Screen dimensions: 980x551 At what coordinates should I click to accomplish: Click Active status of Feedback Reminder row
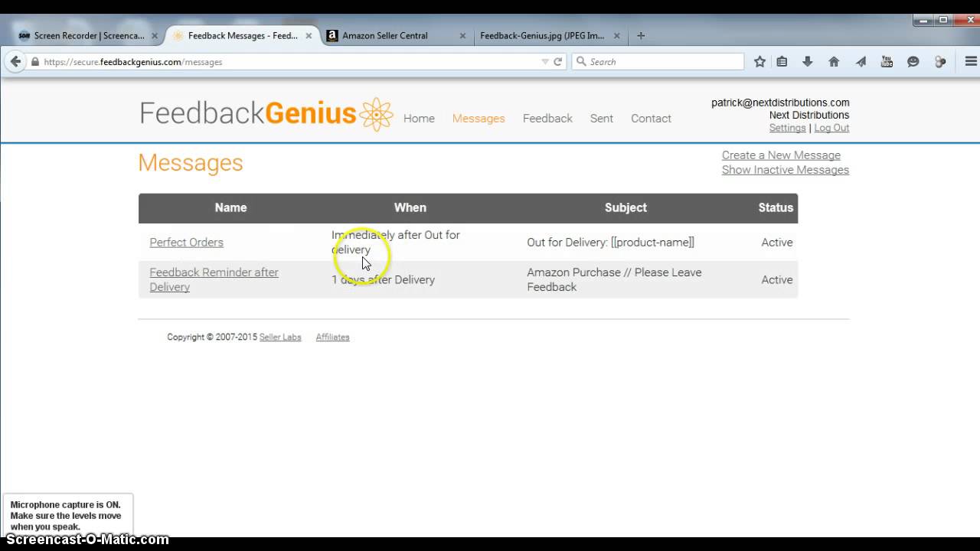pyautogui.click(x=777, y=280)
